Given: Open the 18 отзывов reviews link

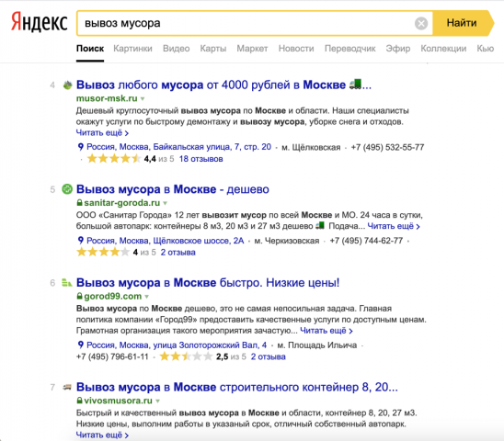Looking at the screenshot, I should click(x=200, y=159).
